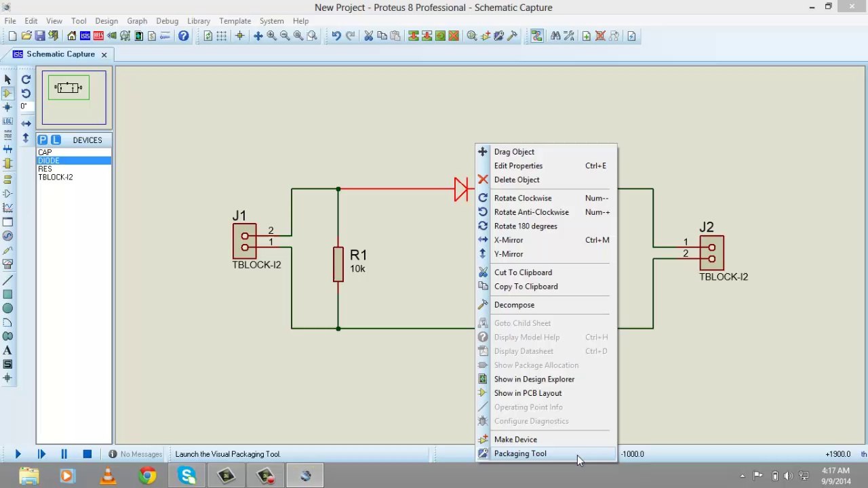This screenshot has height=488, width=868.
Task: Select the Component mode tool
Action: coord(7,93)
